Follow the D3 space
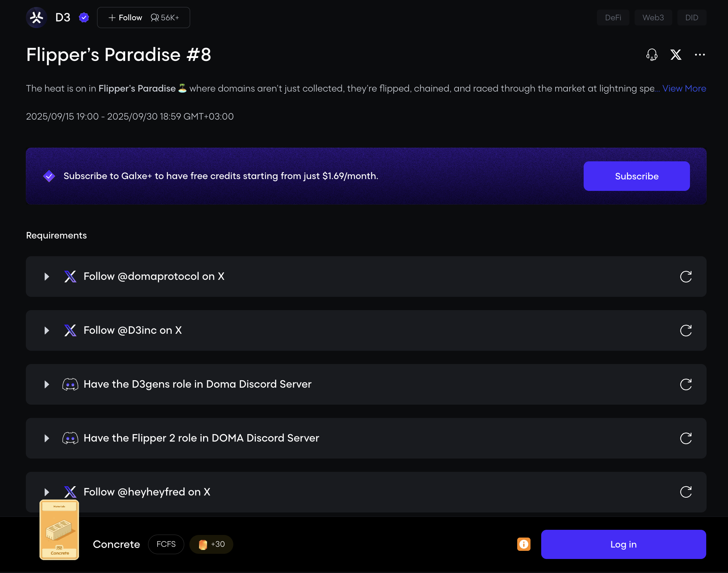 click(x=126, y=17)
